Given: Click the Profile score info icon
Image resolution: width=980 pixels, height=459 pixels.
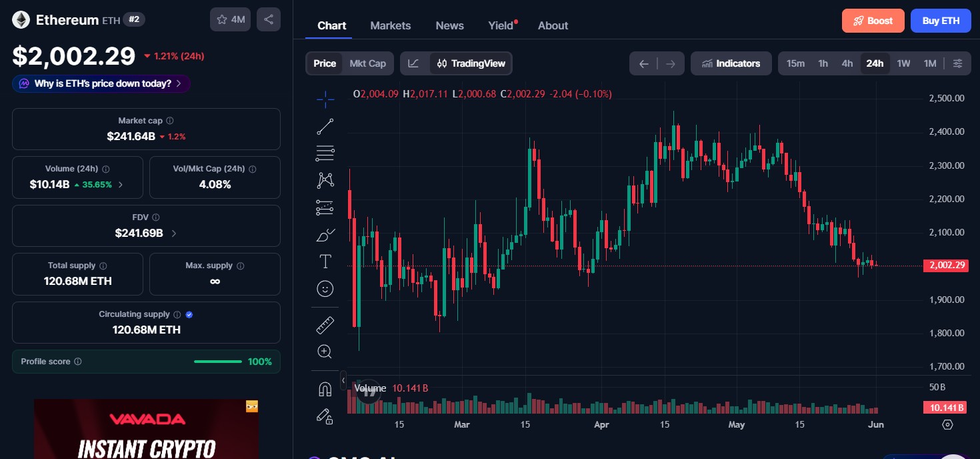Looking at the screenshot, I should pos(78,362).
